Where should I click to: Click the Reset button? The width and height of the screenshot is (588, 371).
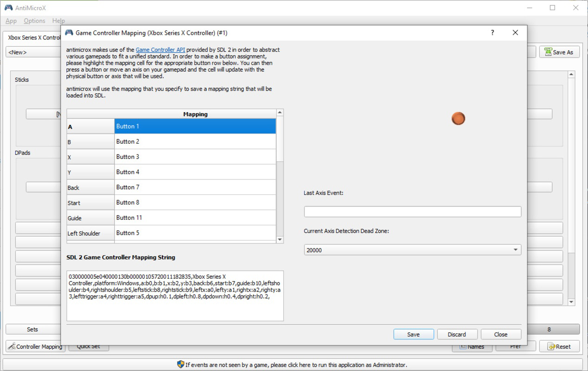[559, 346]
